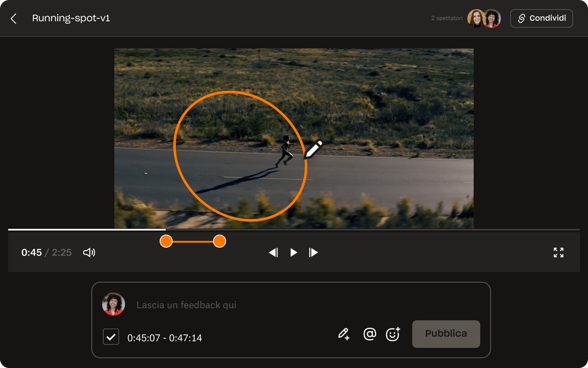This screenshot has width=588, height=368.
Task: Click the commenter avatar in feedback box
Action: point(114,304)
